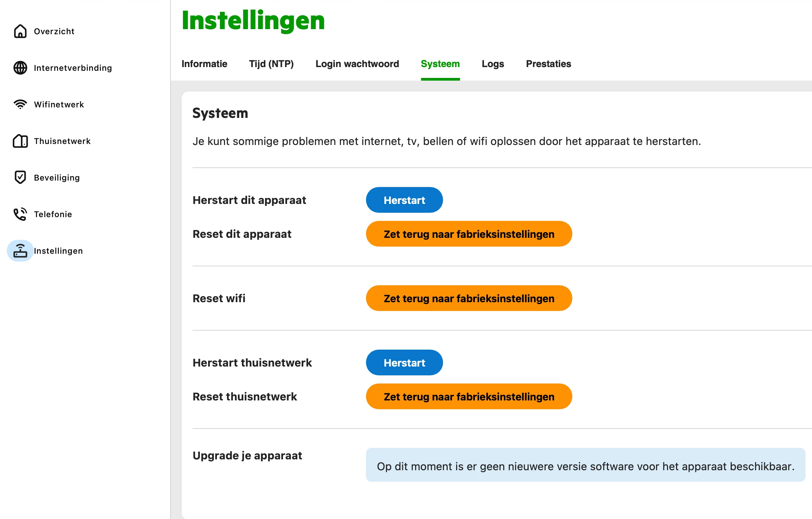The image size is (812, 519).
Task: Open Wifinetwerk from the sidebar label
Action: (59, 104)
